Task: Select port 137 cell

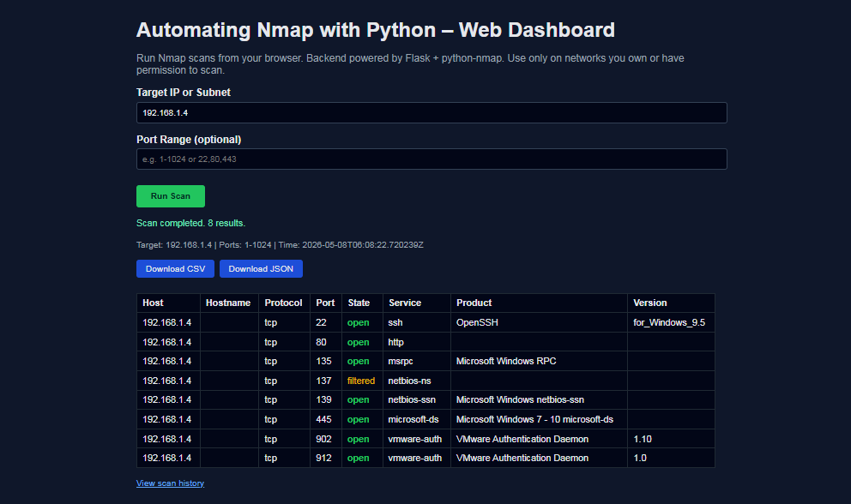Action: [326, 381]
